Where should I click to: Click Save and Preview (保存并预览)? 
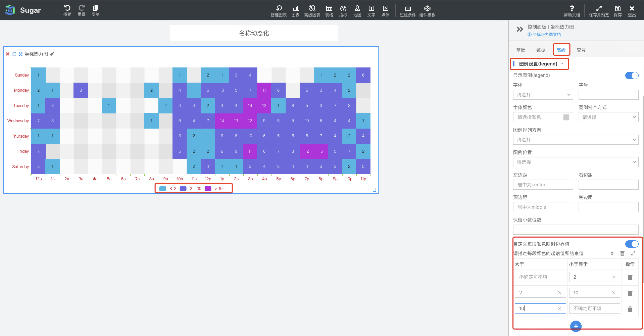(x=599, y=11)
